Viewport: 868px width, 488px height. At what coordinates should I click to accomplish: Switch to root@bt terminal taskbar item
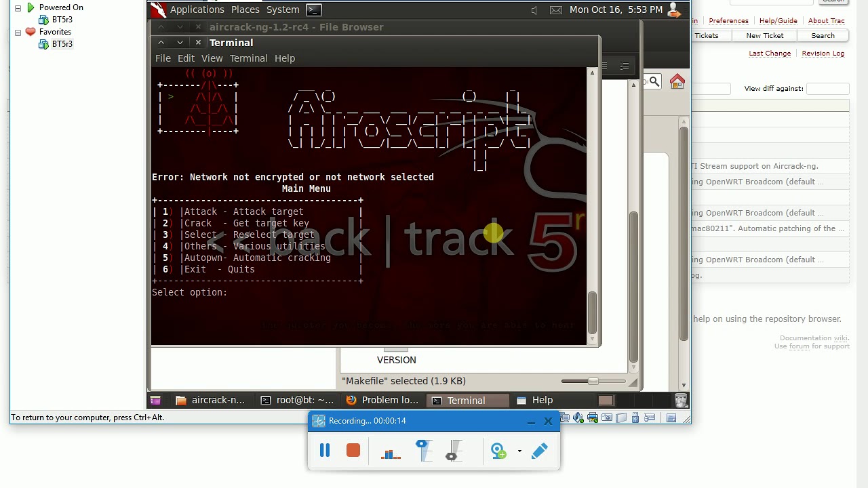click(x=297, y=401)
